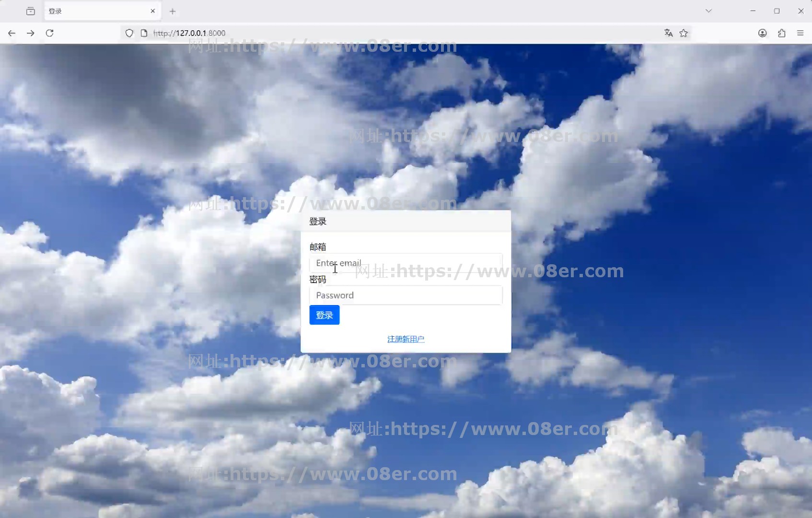The image size is (812, 518).
Task: Open Firefox View from the tab bar
Action: pos(31,11)
